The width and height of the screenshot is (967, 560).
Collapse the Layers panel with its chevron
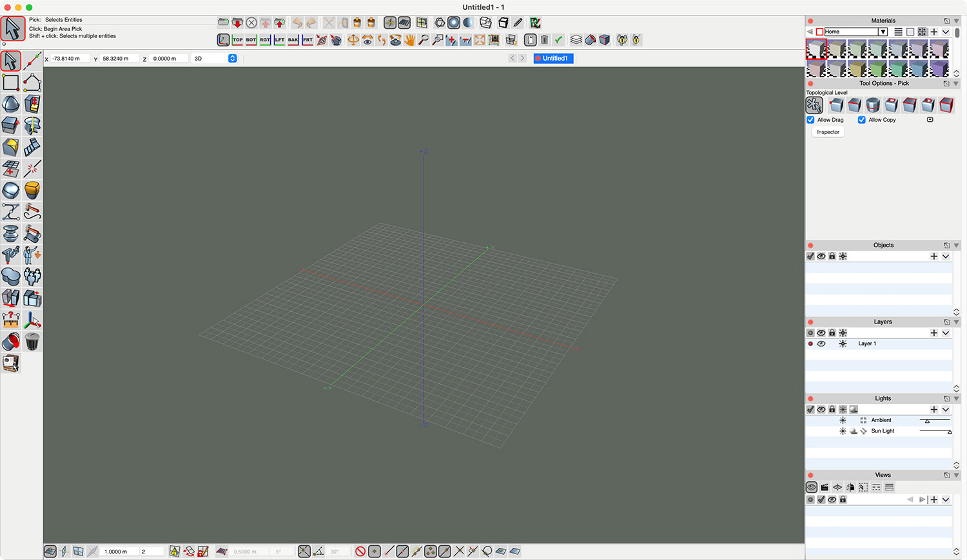pos(956,322)
